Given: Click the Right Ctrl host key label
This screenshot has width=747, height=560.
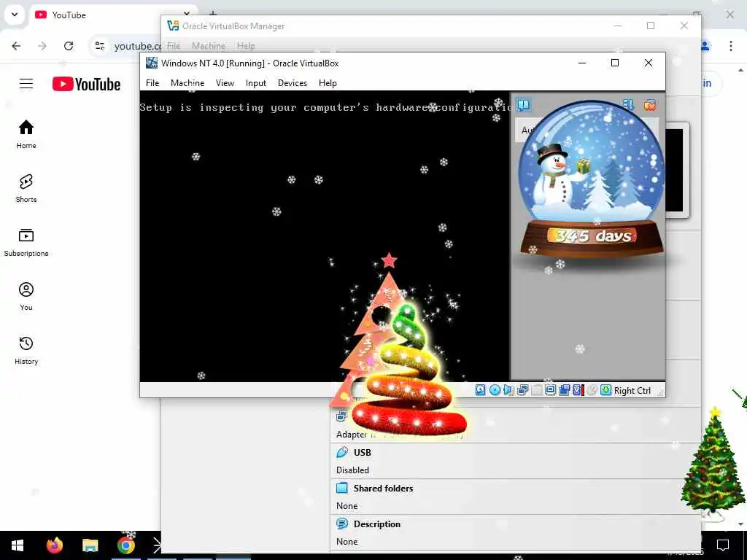Looking at the screenshot, I should coord(632,391).
